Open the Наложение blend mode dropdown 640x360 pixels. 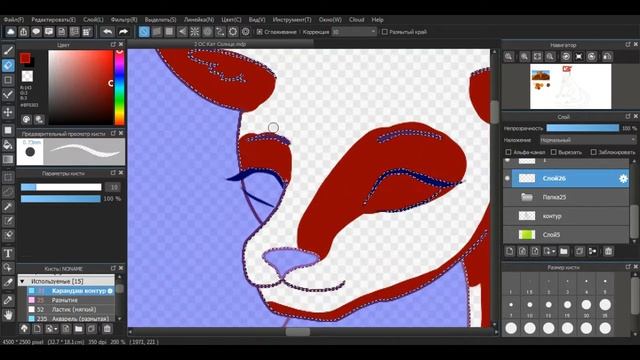pyautogui.click(x=588, y=140)
